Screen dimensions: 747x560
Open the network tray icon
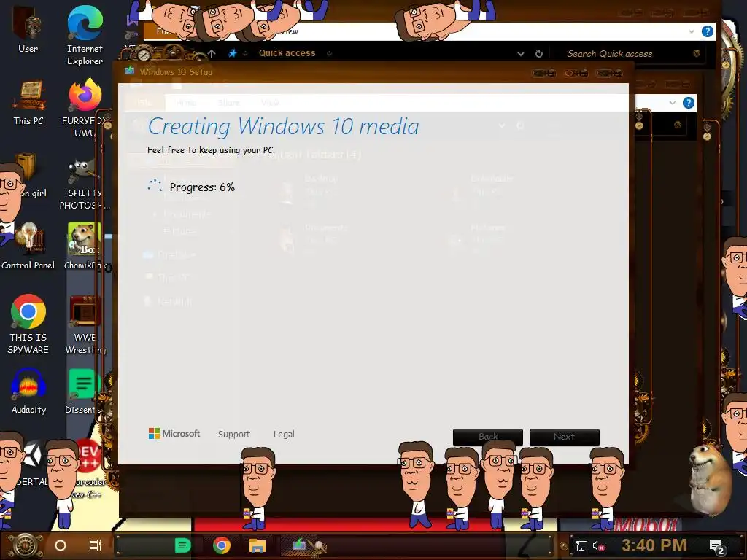coord(581,545)
